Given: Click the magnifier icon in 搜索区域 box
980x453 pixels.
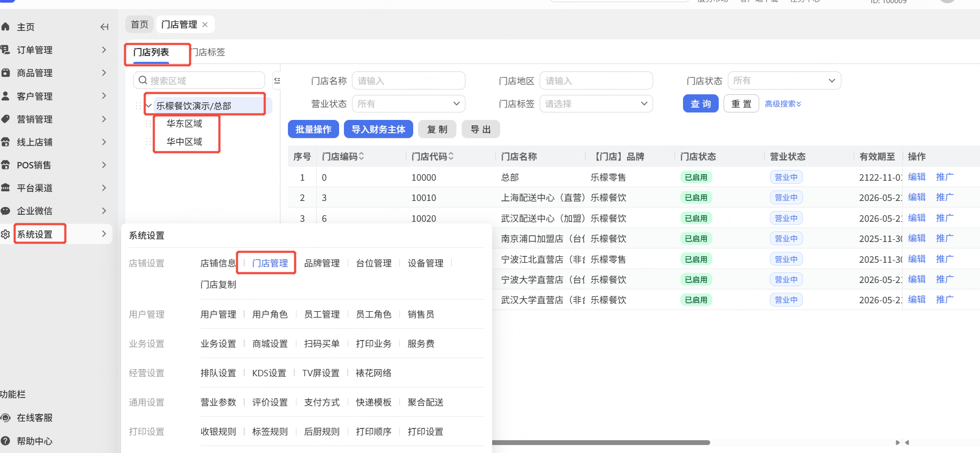Looking at the screenshot, I should pyautogui.click(x=143, y=80).
